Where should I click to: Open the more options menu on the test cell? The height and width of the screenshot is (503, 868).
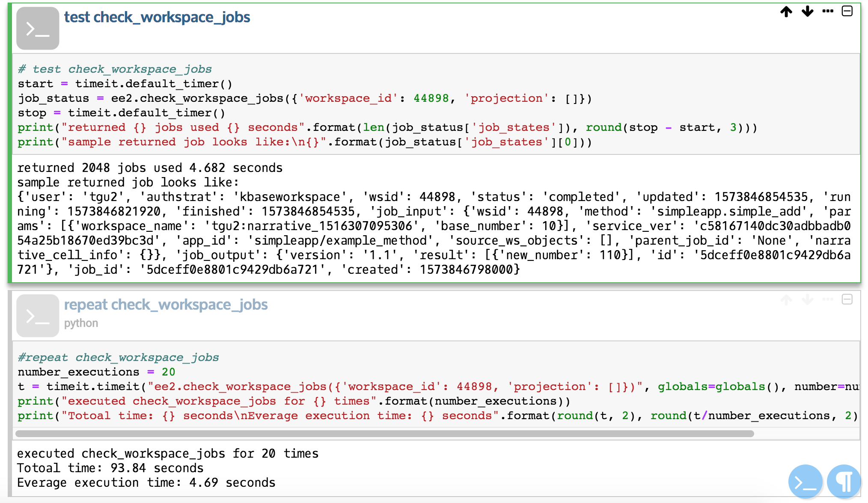pos(828,12)
